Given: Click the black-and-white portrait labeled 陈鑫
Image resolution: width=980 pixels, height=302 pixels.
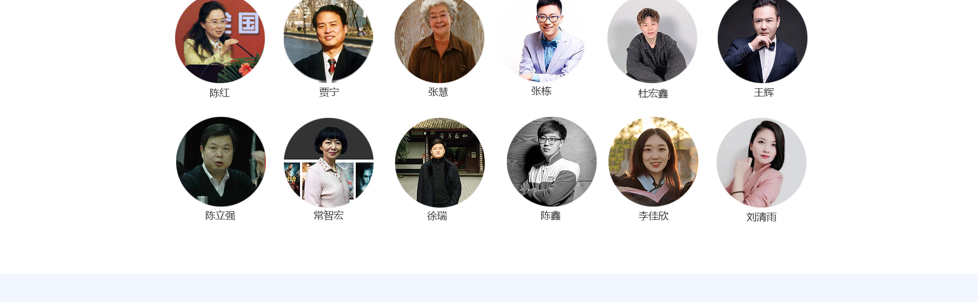Looking at the screenshot, I should tap(552, 162).
